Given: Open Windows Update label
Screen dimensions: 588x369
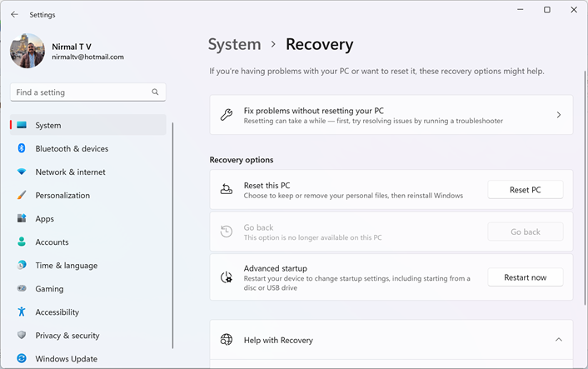Looking at the screenshot, I should [x=67, y=359].
